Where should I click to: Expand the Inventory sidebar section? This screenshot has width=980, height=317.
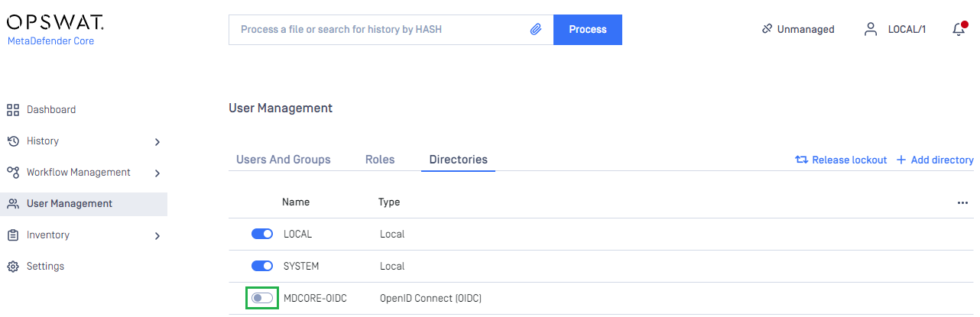(157, 236)
